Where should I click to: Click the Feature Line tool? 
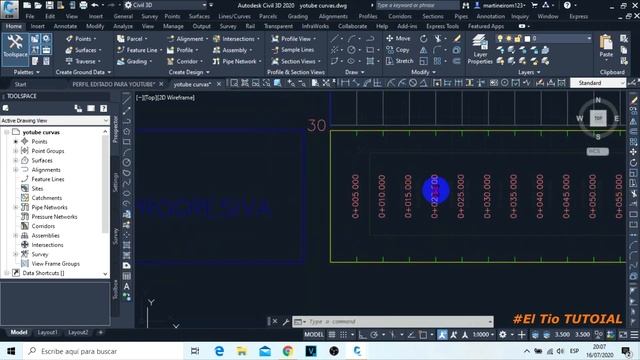point(138,50)
